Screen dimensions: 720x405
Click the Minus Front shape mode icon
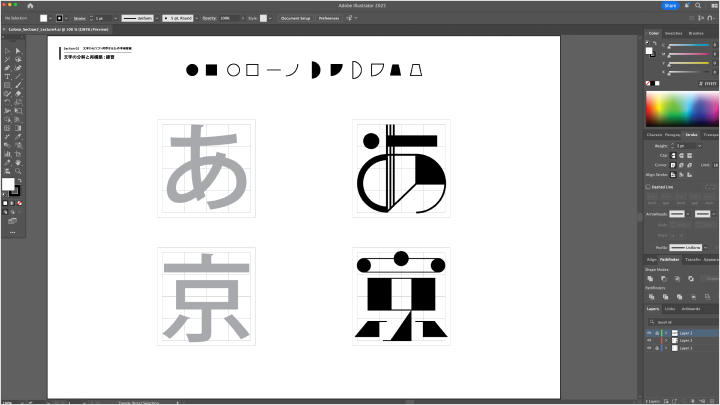point(664,279)
